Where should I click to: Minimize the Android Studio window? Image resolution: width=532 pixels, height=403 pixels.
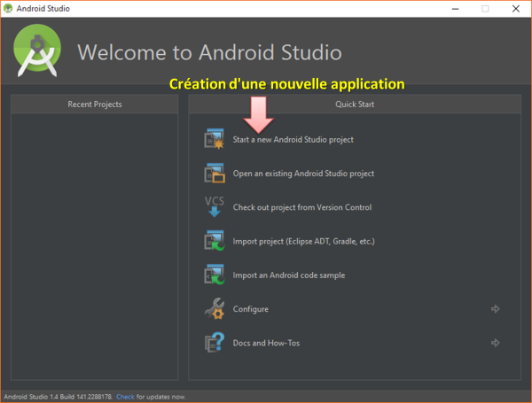(456, 9)
